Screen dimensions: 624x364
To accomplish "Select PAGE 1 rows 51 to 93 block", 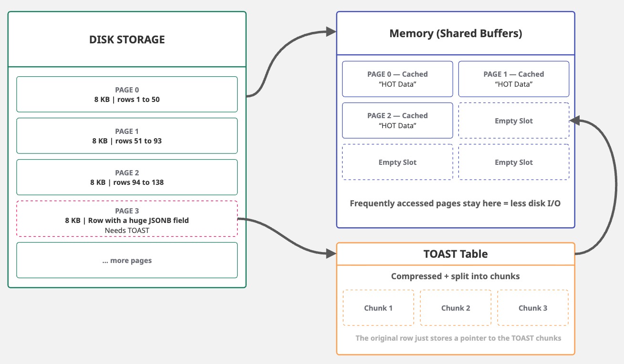I will click(127, 136).
